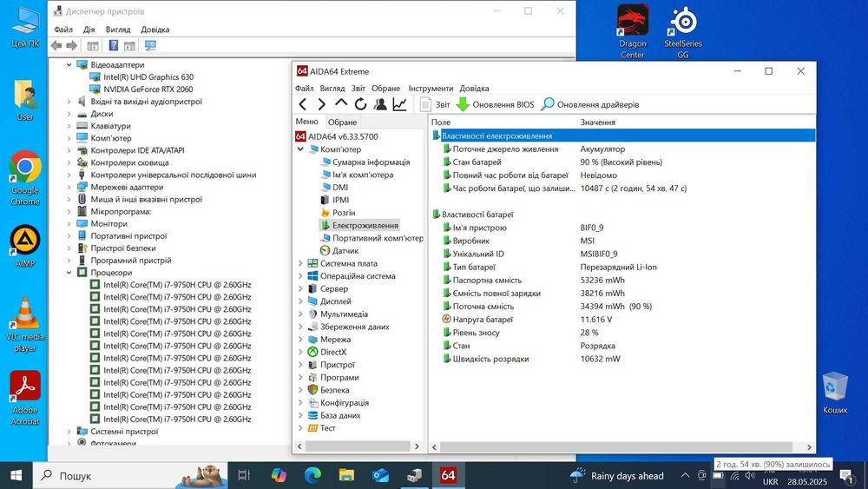Viewport: 868px width, 489px height.
Task: Expand the Системна плата node
Action: point(300,263)
